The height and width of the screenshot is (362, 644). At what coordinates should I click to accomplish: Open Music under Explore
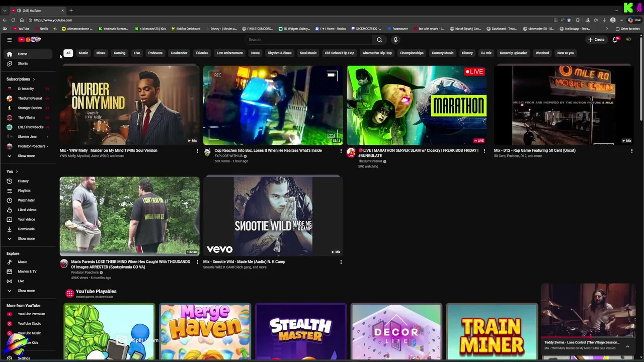coord(28,262)
